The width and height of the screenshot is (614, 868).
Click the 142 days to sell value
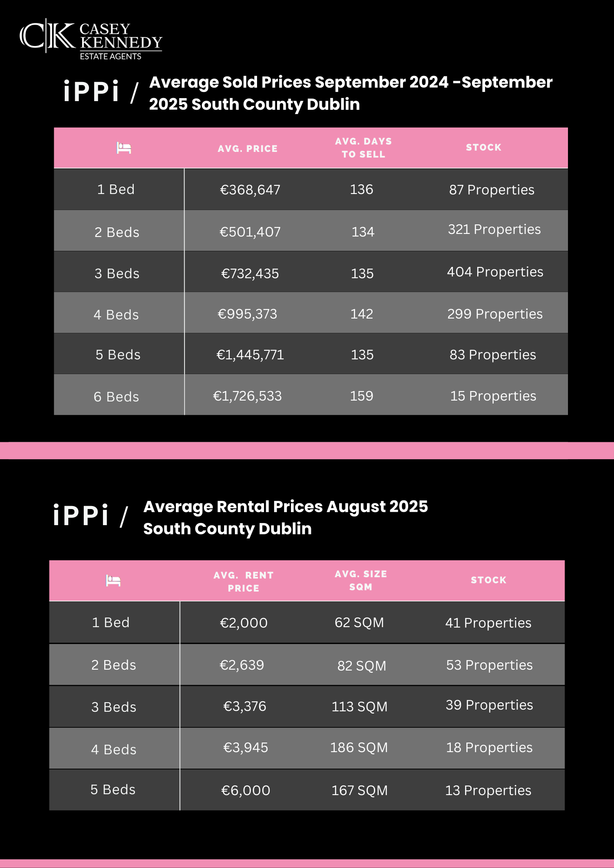point(362,314)
